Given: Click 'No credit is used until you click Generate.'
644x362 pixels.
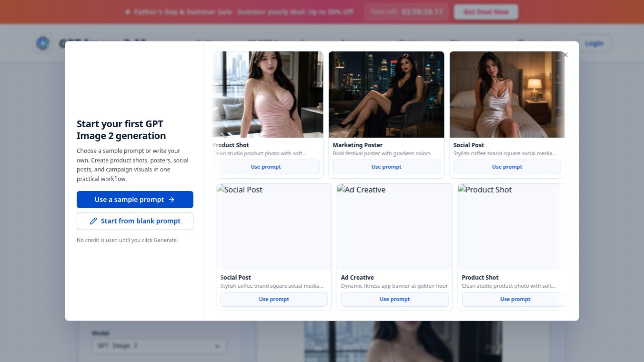Looking at the screenshot, I should tap(127, 240).
